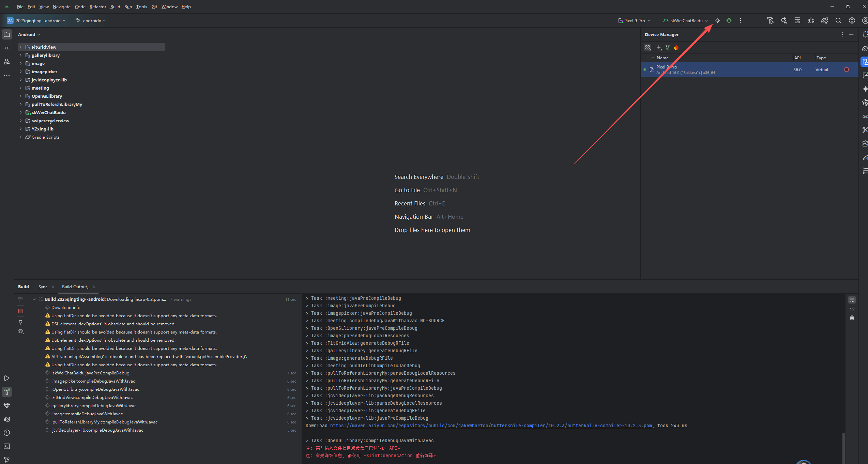868x464 pixels.
Task: Switch to the Sync tab
Action: click(x=43, y=287)
